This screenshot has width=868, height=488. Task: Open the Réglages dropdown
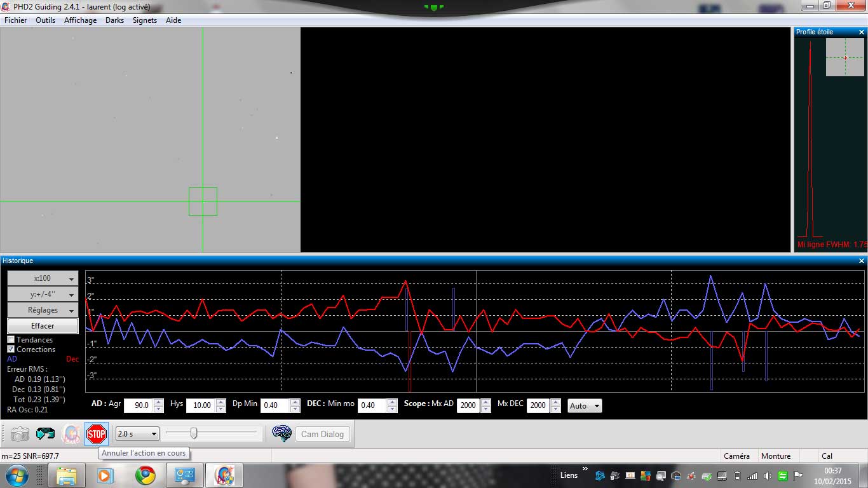43,310
